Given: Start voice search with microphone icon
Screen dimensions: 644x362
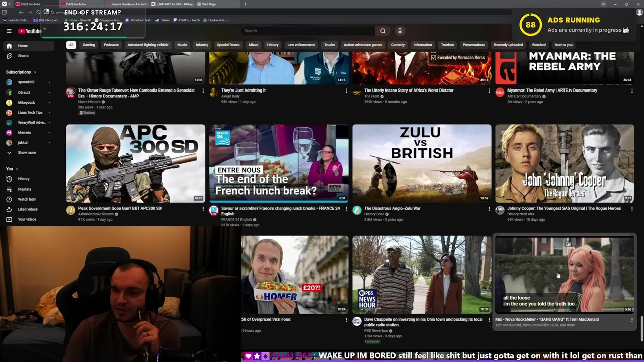Looking at the screenshot, I should pyautogui.click(x=400, y=31).
